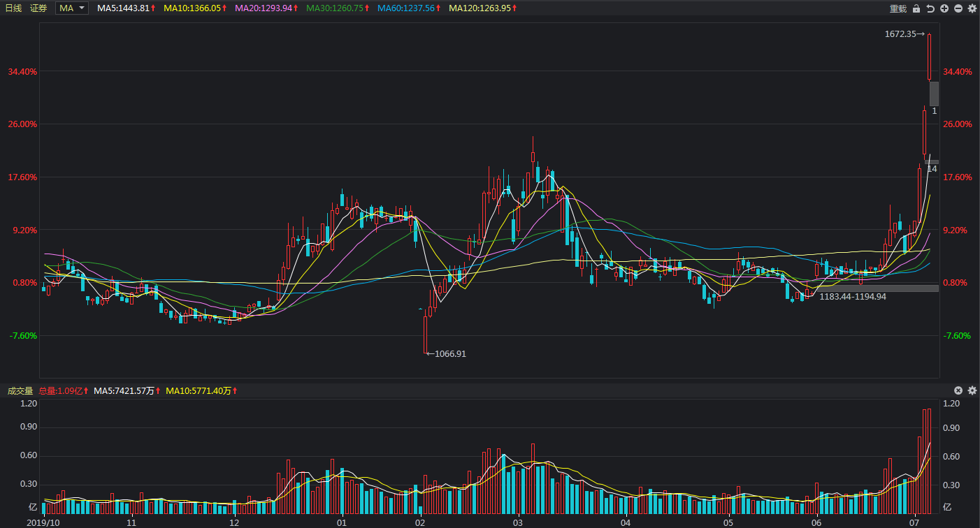Screen dimensions: 980x528
Task: Click the MA5:1443.81 moving average value
Action: click(123, 8)
